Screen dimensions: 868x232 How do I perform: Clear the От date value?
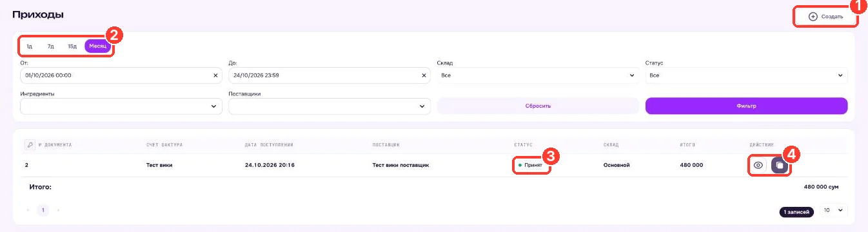(x=215, y=75)
